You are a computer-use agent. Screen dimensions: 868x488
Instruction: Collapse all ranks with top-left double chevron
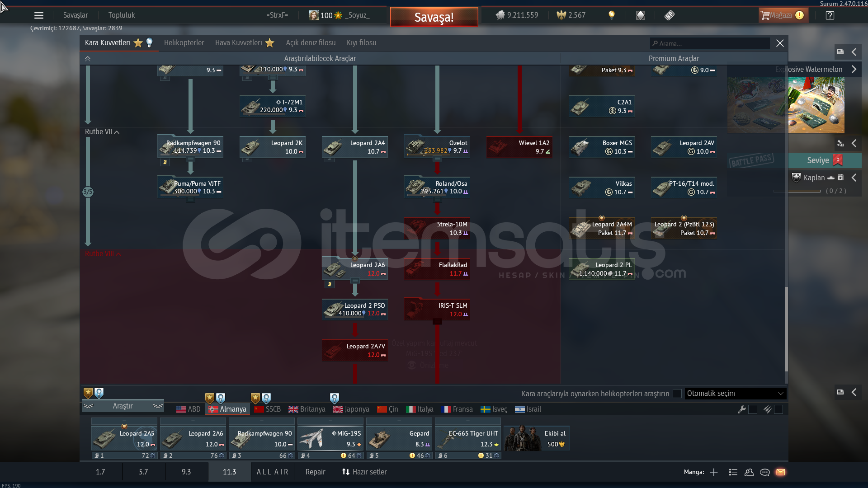pyautogui.click(x=88, y=58)
